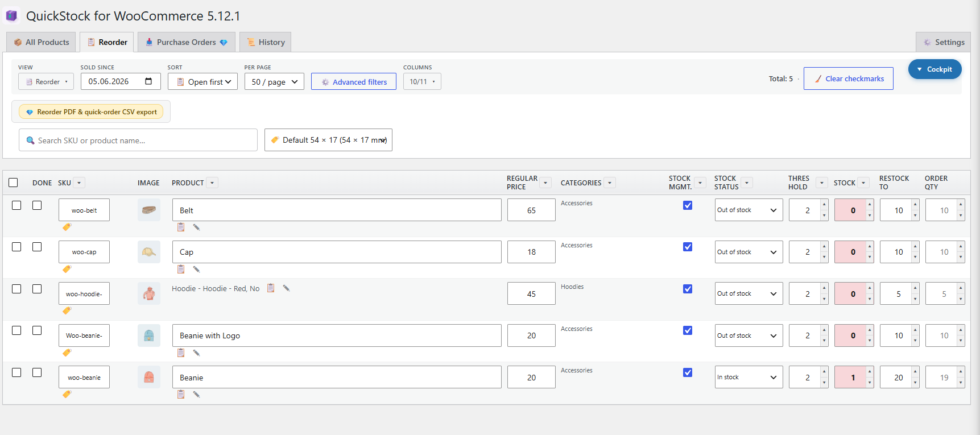Viewport: 980px width, 435px height.
Task: Click the pencil icon beside Hoodie - Red, No
Action: tap(286, 288)
